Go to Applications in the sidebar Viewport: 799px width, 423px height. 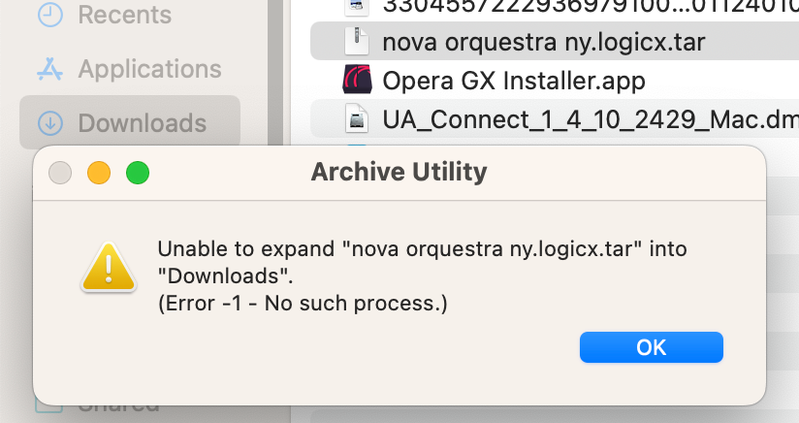(149, 69)
